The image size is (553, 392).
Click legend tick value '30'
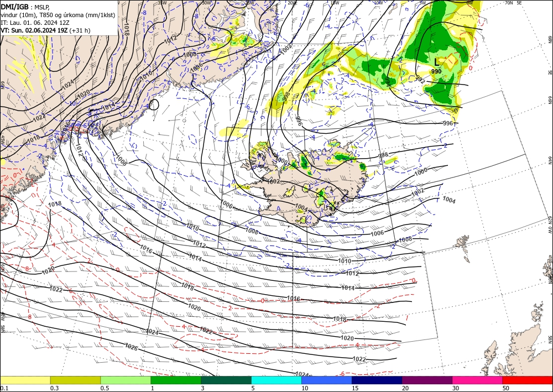point(456,388)
